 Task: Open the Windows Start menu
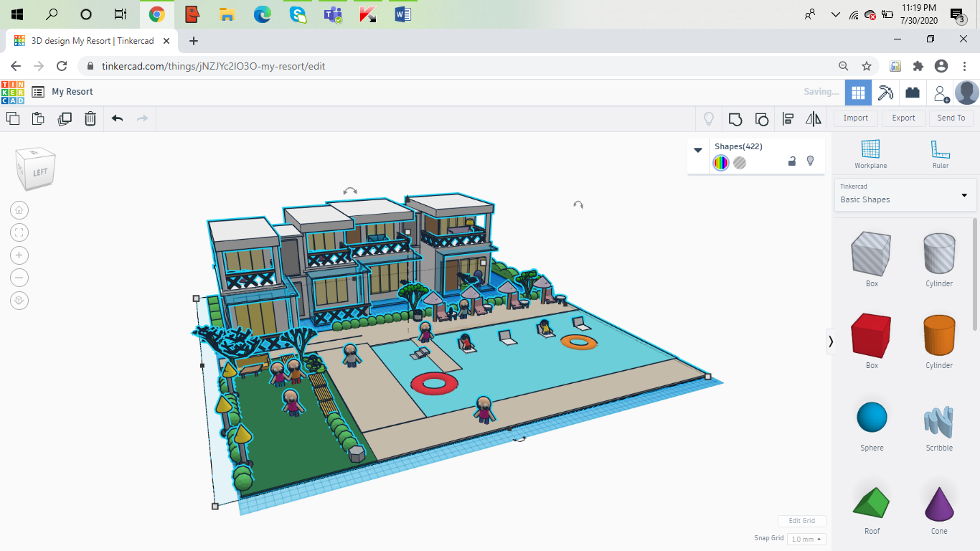(x=17, y=14)
